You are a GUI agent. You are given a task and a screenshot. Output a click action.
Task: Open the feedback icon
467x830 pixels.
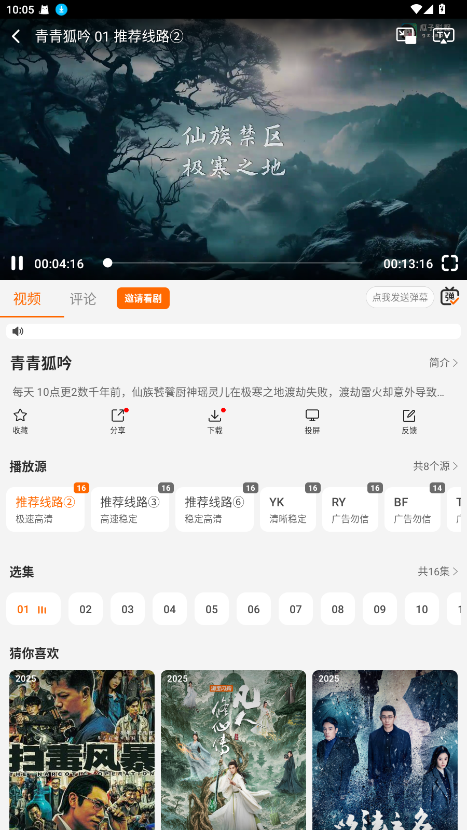[x=409, y=421]
